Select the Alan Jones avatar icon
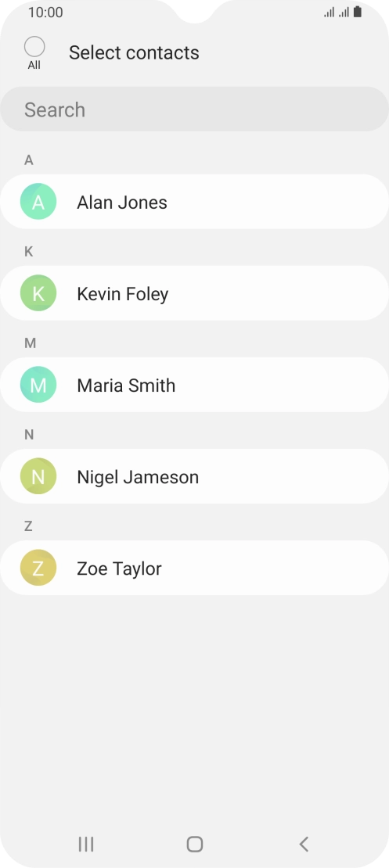Screen dimensions: 389x868 point(38,202)
